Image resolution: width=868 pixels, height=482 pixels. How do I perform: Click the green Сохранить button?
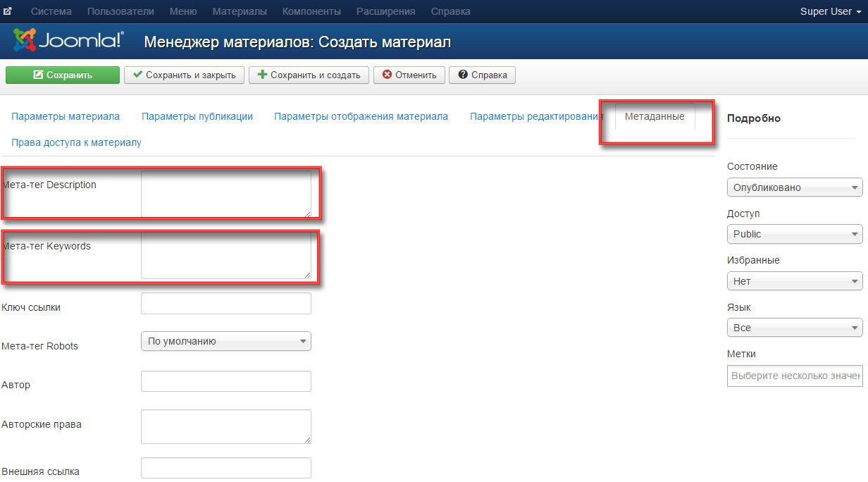63,75
